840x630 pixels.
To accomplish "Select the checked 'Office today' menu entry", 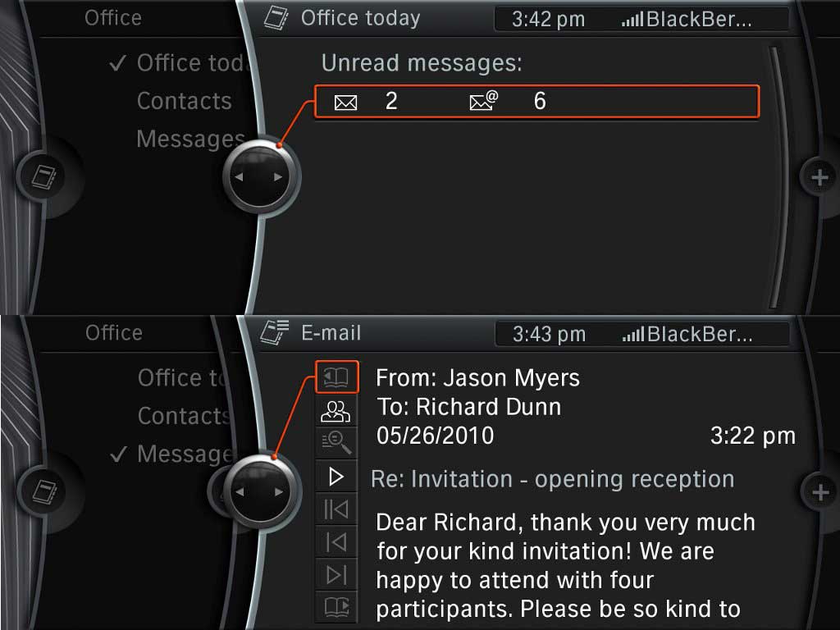I will tap(190, 63).
